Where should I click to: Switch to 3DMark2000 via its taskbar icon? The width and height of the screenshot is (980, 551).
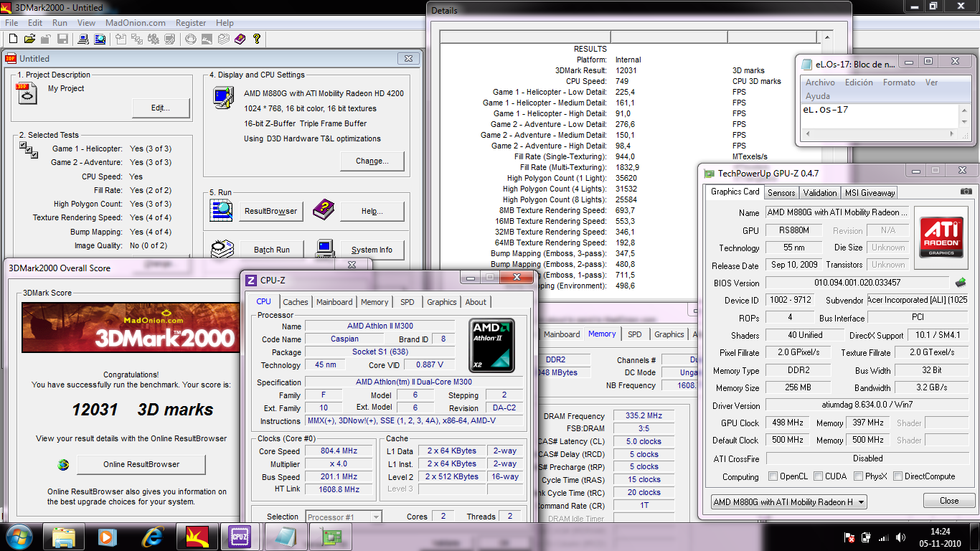(x=196, y=536)
